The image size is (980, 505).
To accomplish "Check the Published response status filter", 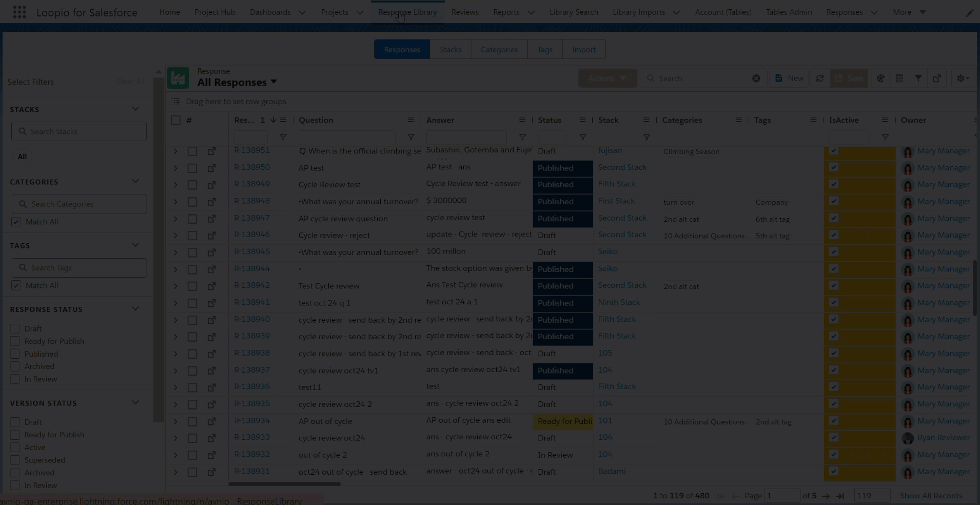I will click(x=15, y=354).
